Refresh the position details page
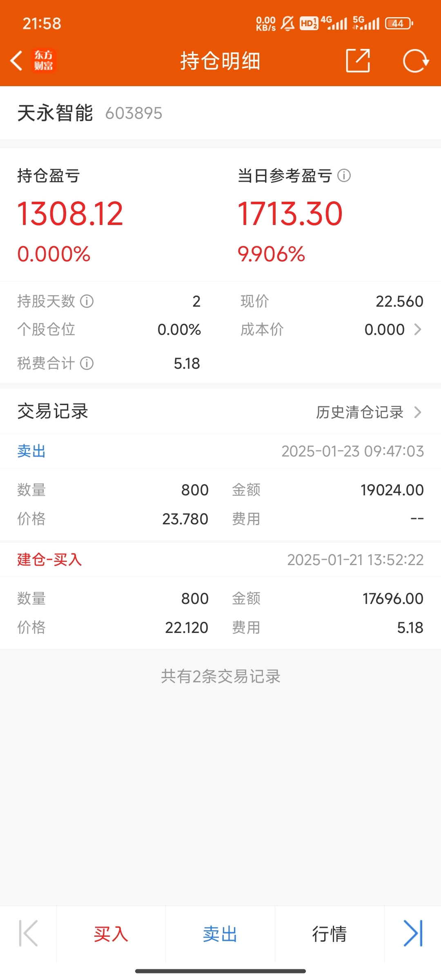 pyautogui.click(x=415, y=61)
